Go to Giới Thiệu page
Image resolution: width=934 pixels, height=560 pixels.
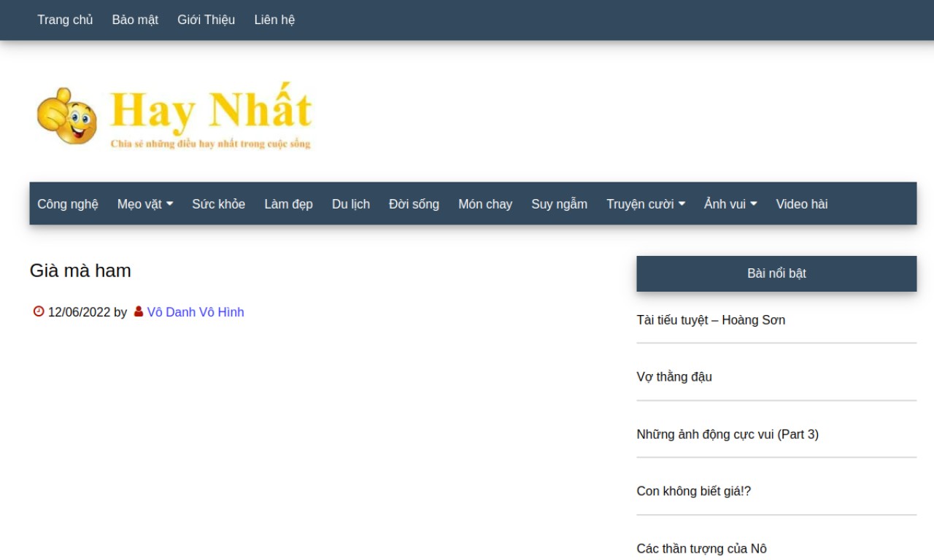point(206,20)
